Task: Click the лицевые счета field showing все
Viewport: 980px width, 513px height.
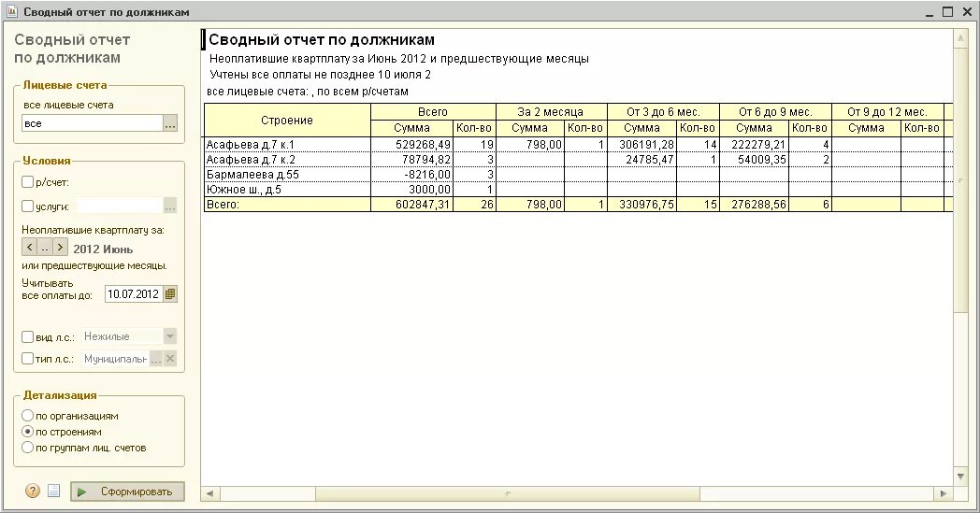Action: 93,123
